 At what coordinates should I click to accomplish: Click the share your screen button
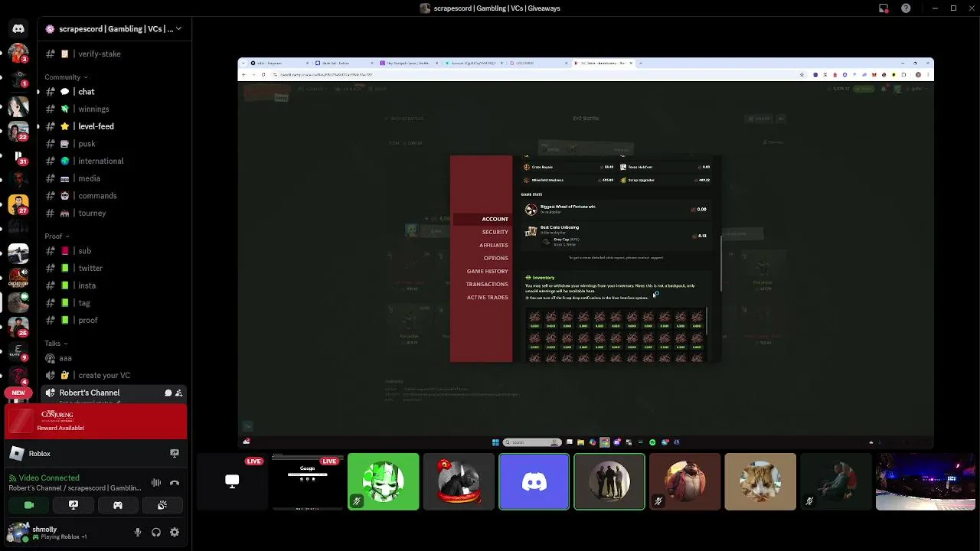point(73,505)
